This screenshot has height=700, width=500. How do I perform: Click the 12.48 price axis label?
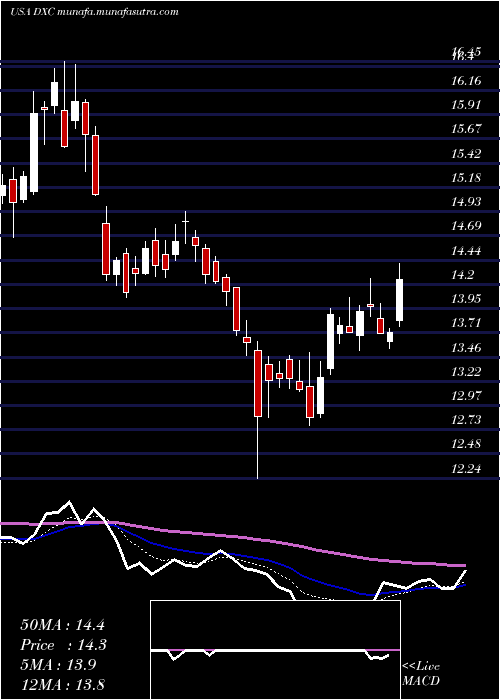[466, 445]
